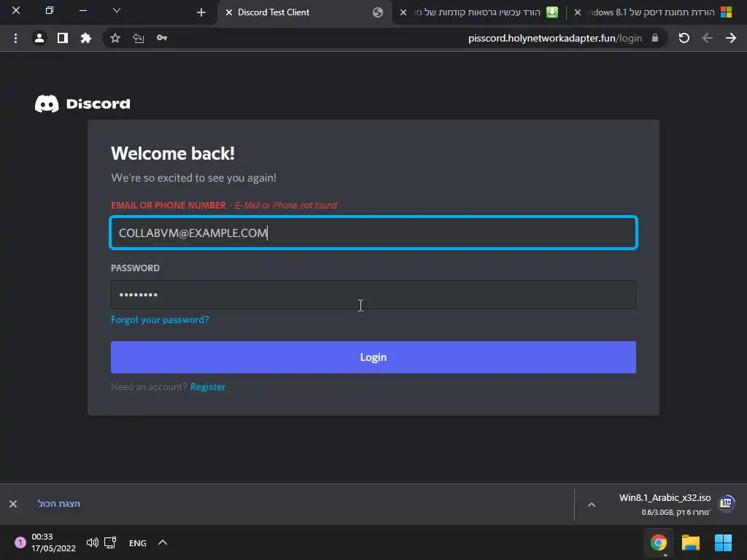Go forward using the right arrow
747x560 pixels.
click(731, 38)
